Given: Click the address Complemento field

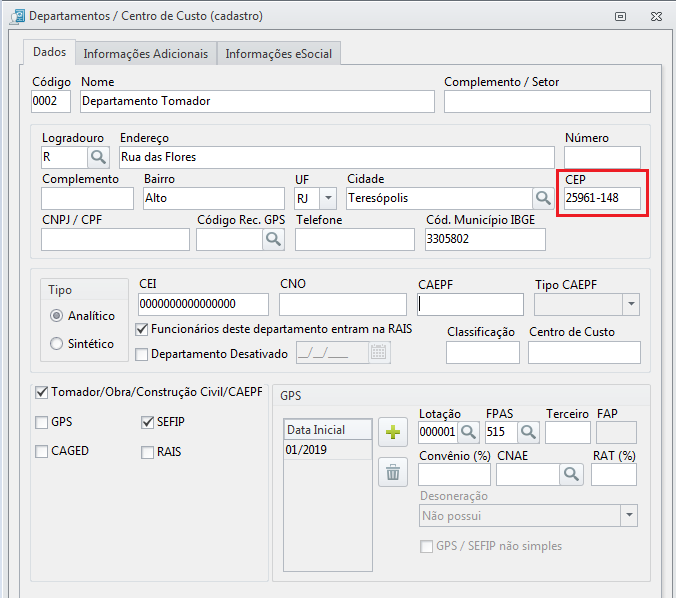Looking at the screenshot, I should tap(88, 198).
